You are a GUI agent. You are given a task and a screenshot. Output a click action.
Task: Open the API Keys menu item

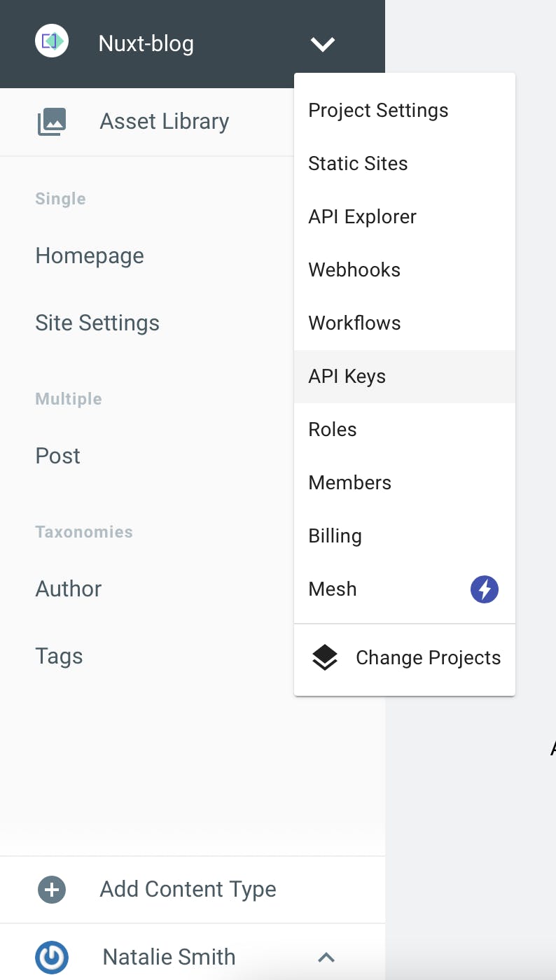(x=405, y=377)
